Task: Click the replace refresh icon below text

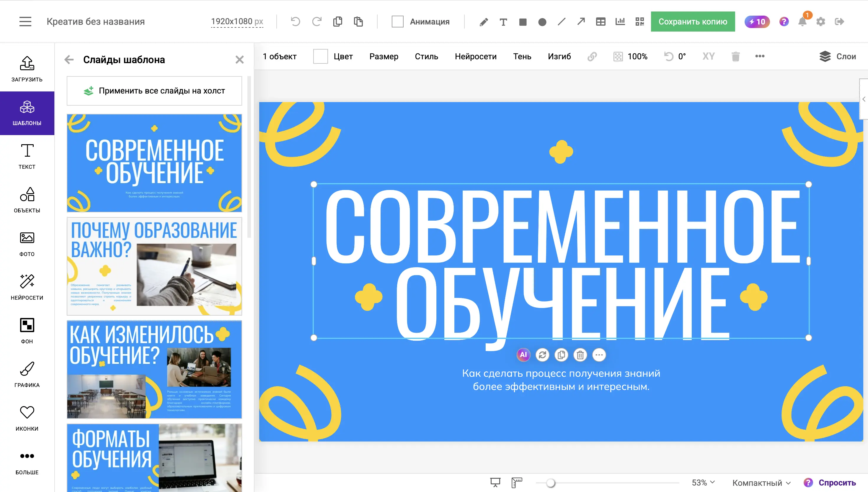Action: click(542, 355)
